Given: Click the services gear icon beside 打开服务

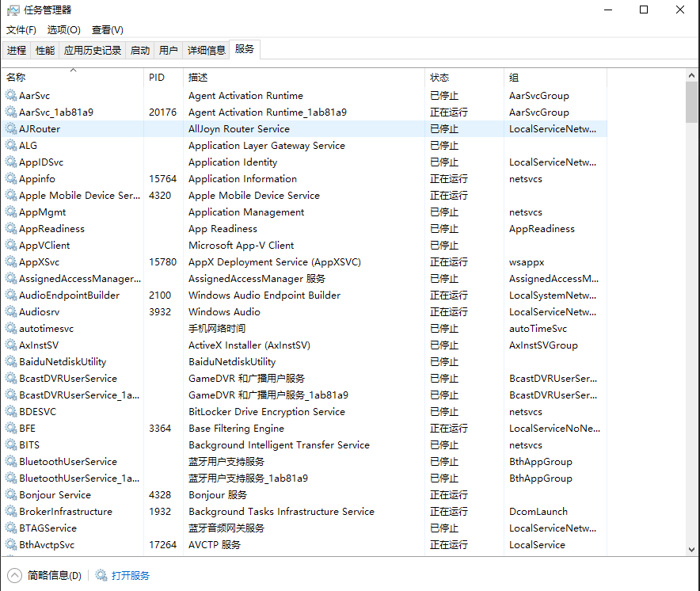Looking at the screenshot, I should click(x=101, y=576).
